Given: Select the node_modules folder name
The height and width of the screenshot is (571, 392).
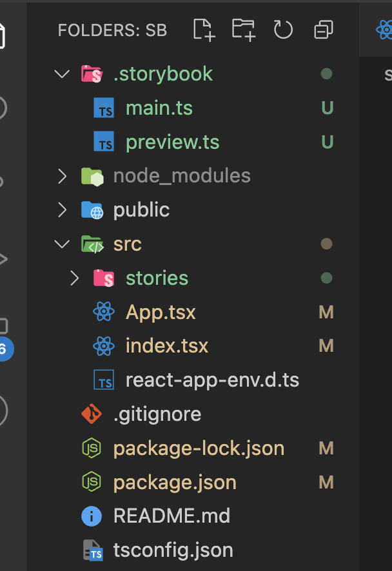Looking at the screenshot, I should 182,176.
